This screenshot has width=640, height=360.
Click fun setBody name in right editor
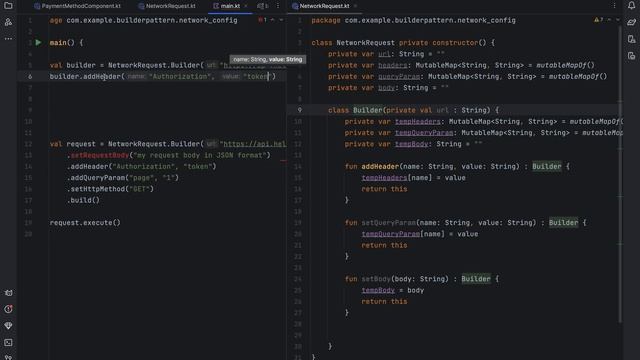coord(376,279)
